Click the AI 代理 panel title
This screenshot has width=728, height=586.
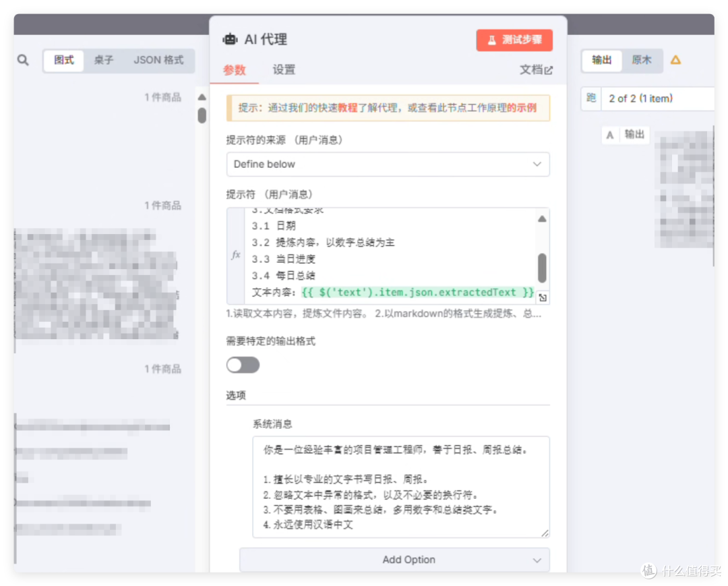[266, 40]
